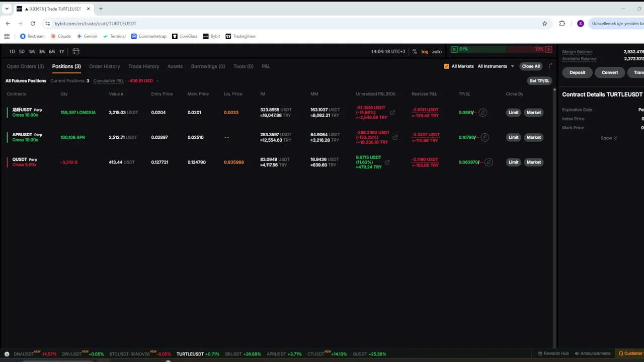Screen dimensions: 644x362
Task: Edit TP/SL for the QUSDT position
Action: [489, 162]
